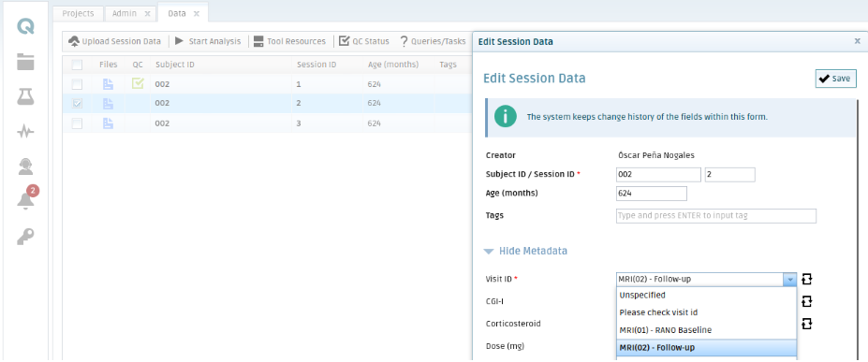Click the QC column header
868x362 pixels.
138,65
